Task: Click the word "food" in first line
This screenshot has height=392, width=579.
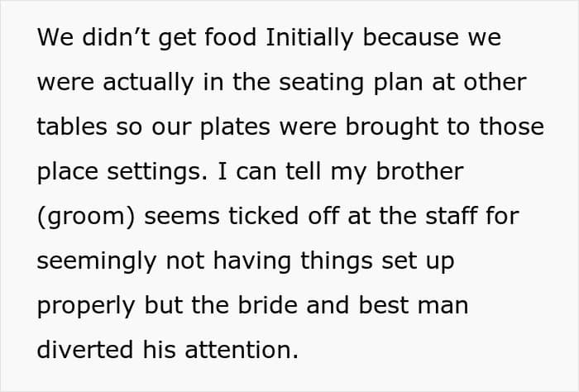Action: coord(231,37)
